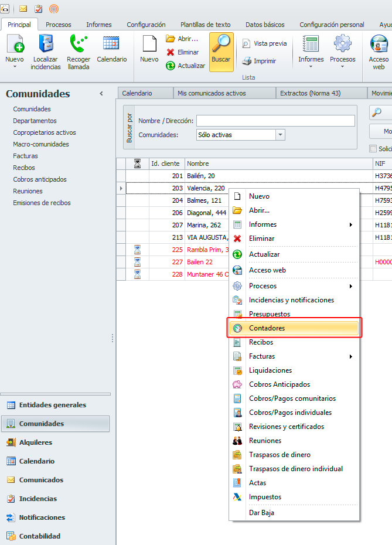The height and width of the screenshot is (545, 392).
Task: Open Incidencias y notificaciones context entry
Action: click(294, 300)
